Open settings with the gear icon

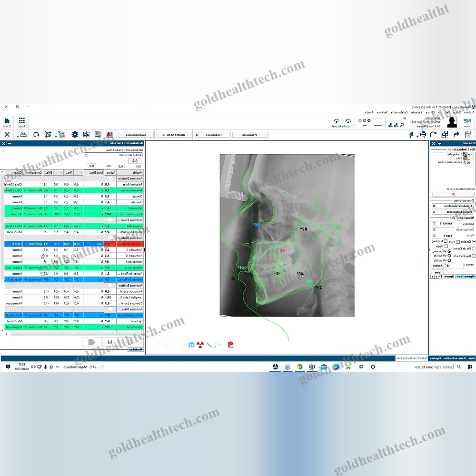point(75,135)
